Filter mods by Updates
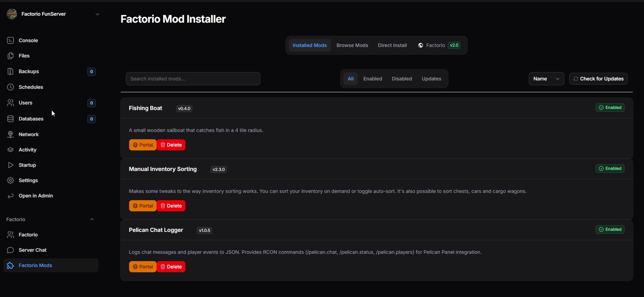This screenshot has height=297, width=644. coord(431,79)
